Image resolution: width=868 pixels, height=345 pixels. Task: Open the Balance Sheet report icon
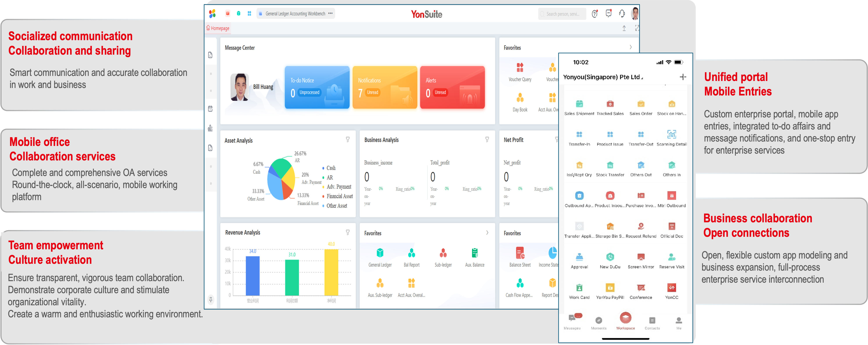coord(520,253)
